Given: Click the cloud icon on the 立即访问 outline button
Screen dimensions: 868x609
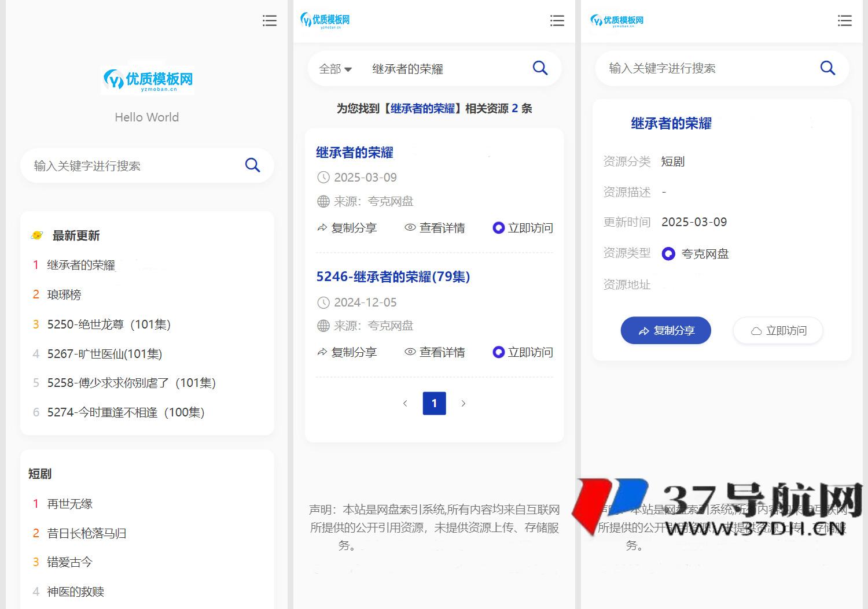Looking at the screenshot, I should (x=757, y=330).
